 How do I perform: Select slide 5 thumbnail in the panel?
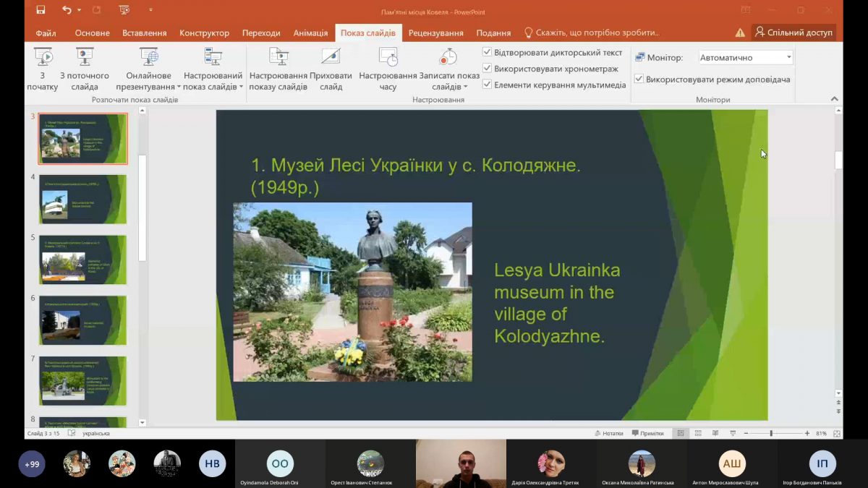(x=82, y=260)
